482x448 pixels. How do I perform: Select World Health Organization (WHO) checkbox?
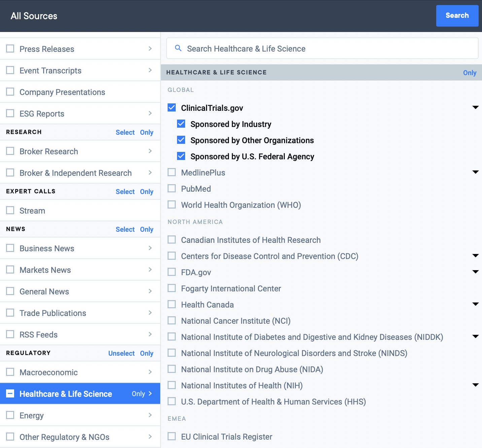pos(172,204)
